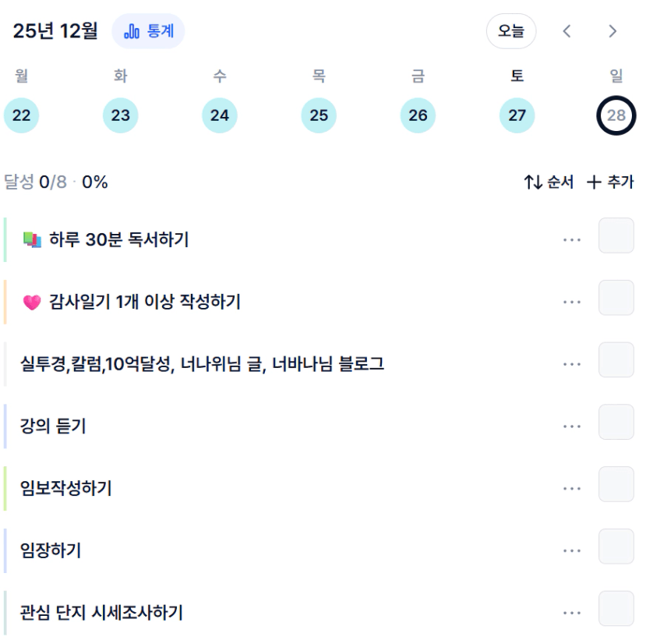Click the pink heart icon for 감사일기
The width and height of the screenshot is (646, 644).
[x=31, y=303]
